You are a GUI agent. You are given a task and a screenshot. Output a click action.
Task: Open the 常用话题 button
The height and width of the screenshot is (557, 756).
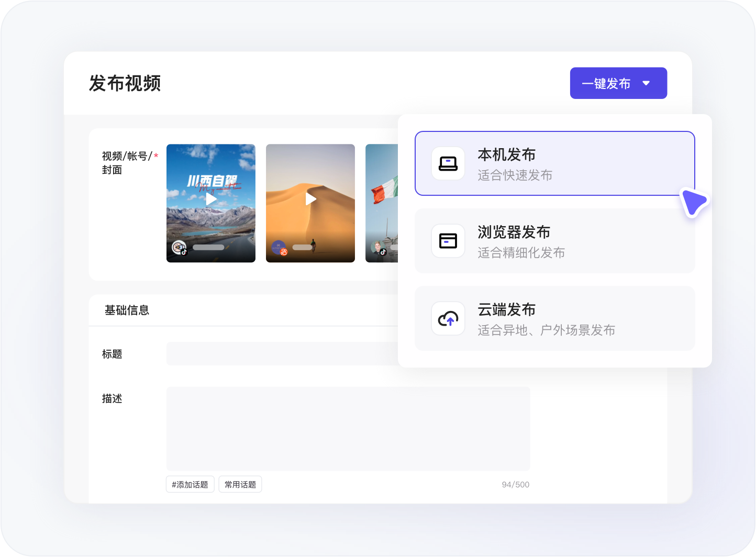[x=240, y=485]
